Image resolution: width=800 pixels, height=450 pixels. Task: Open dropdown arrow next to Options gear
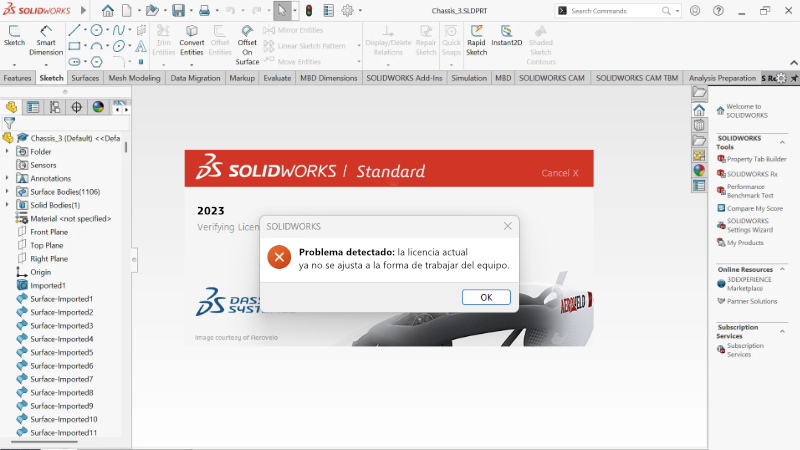click(x=360, y=11)
